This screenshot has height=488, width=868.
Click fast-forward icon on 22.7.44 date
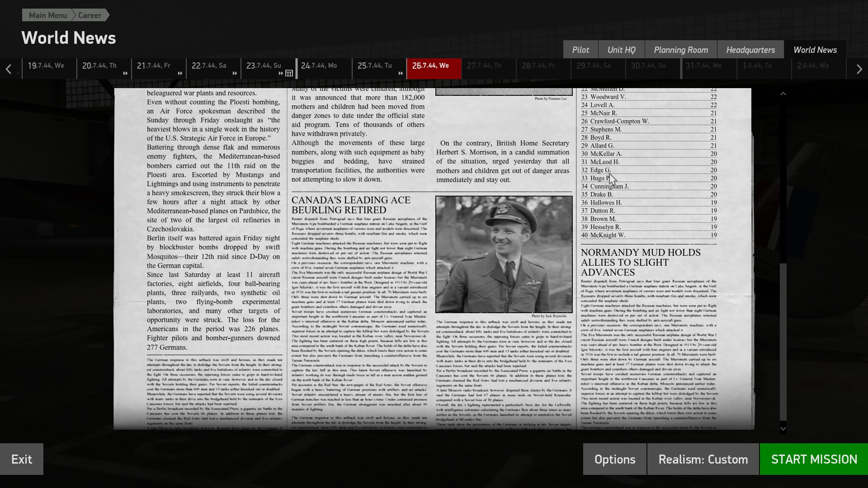coord(235,73)
